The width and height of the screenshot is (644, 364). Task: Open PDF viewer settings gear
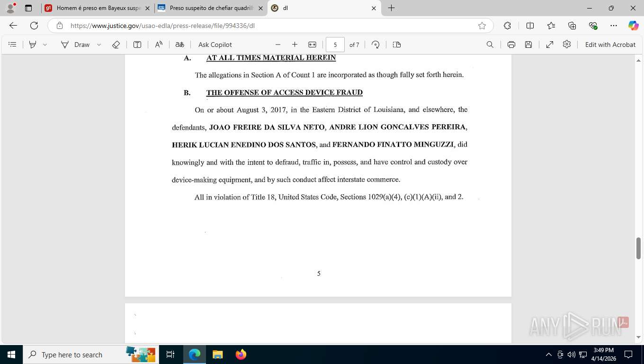click(x=567, y=45)
